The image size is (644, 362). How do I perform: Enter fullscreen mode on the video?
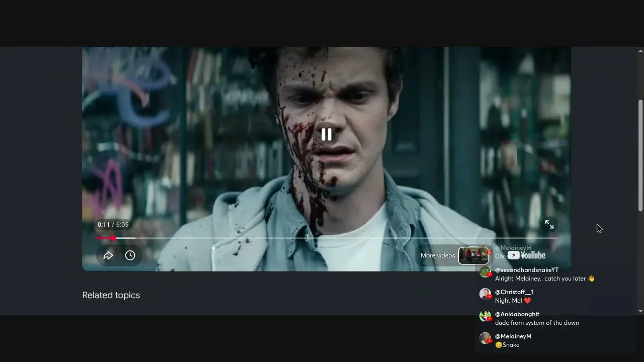point(549,225)
